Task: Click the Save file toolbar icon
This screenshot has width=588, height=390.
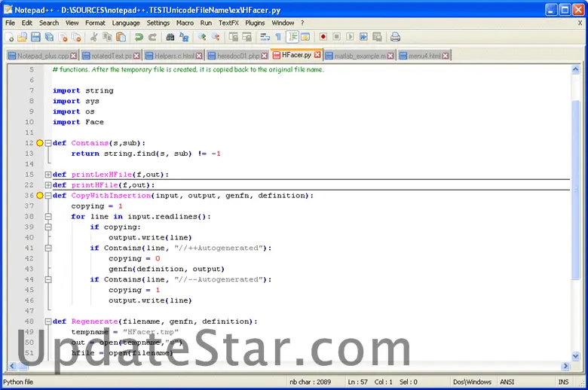Action: pyautogui.click(x=35, y=37)
